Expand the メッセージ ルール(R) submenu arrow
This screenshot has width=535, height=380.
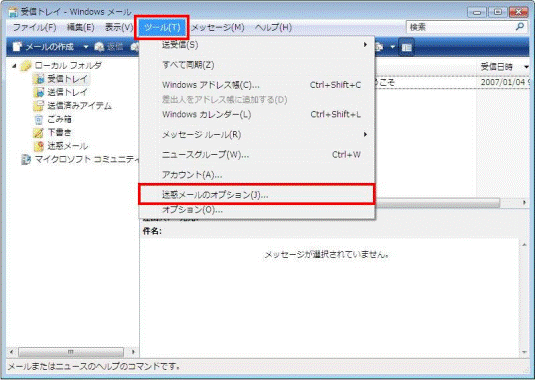click(365, 134)
